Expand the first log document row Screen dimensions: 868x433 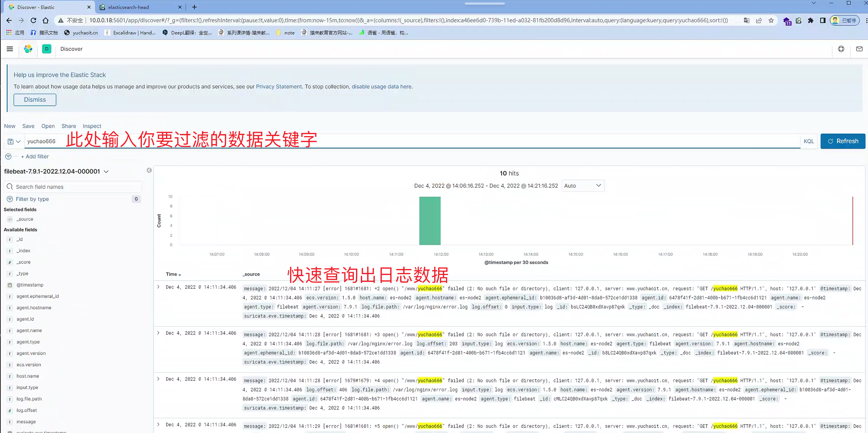pos(158,287)
